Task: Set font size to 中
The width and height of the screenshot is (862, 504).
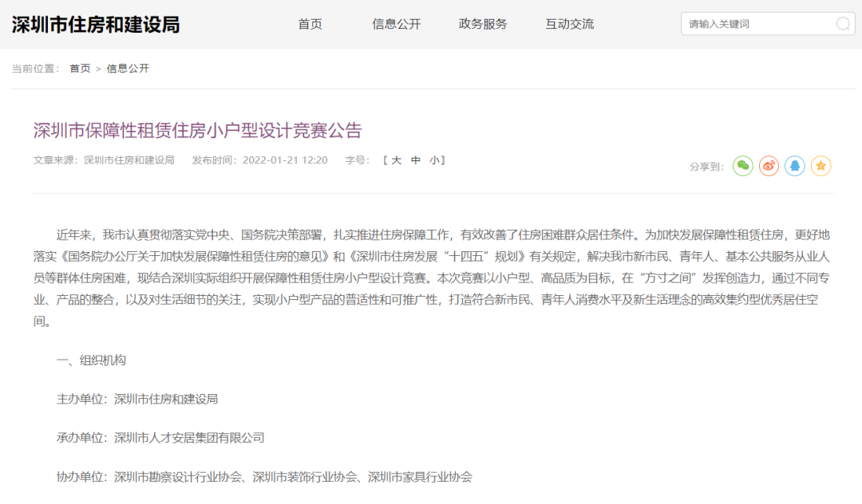Action: (x=416, y=160)
